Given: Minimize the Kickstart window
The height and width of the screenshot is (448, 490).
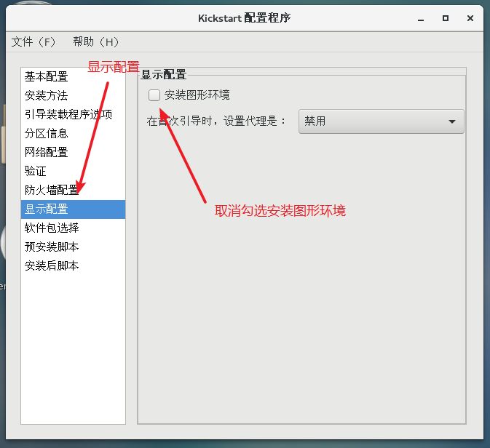Looking at the screenshot, I should click(x=421, y=18).
